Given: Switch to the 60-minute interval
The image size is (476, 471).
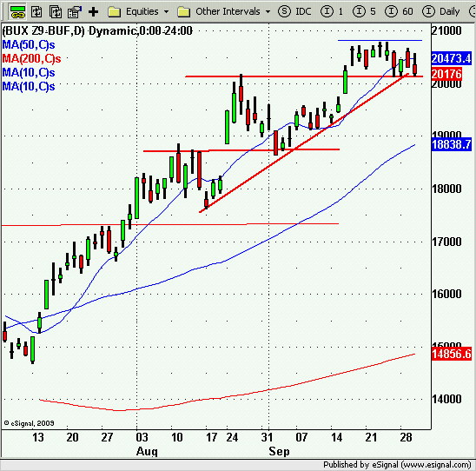Looking at the screenshot, I should [x=400, y=11].
